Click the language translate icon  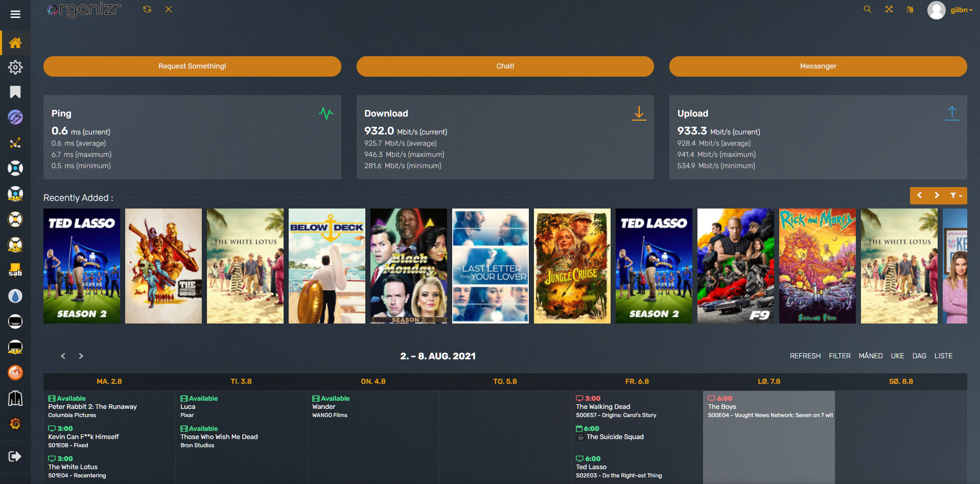coord(910,9)
